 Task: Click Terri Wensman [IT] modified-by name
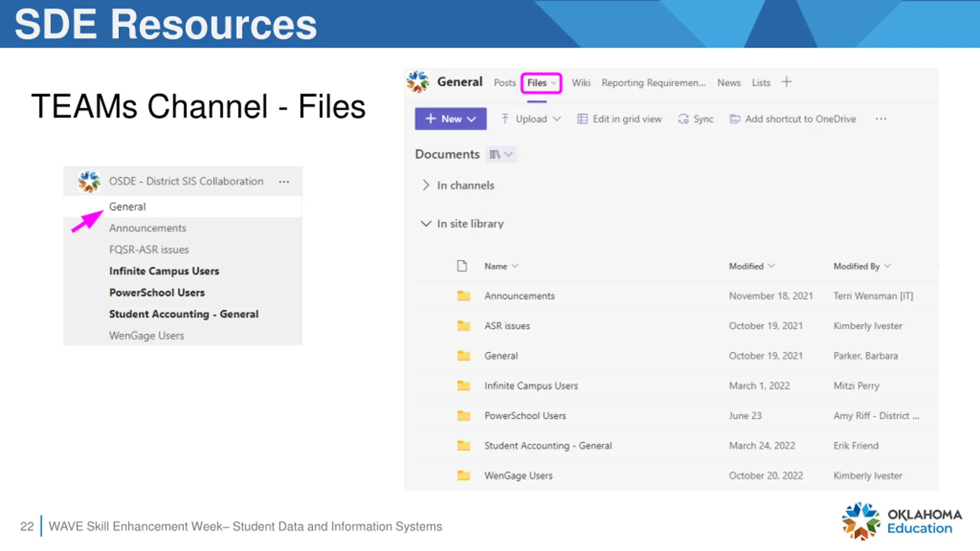[873, 296]
